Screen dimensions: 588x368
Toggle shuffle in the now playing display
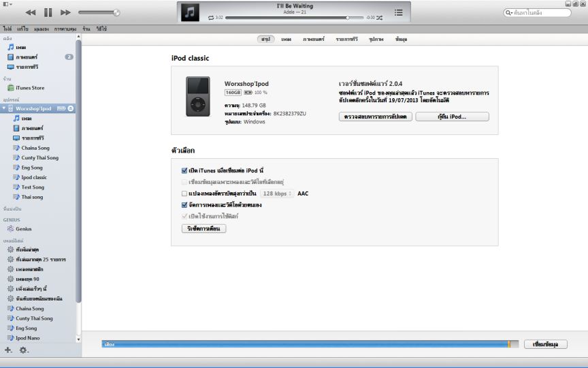379,17
